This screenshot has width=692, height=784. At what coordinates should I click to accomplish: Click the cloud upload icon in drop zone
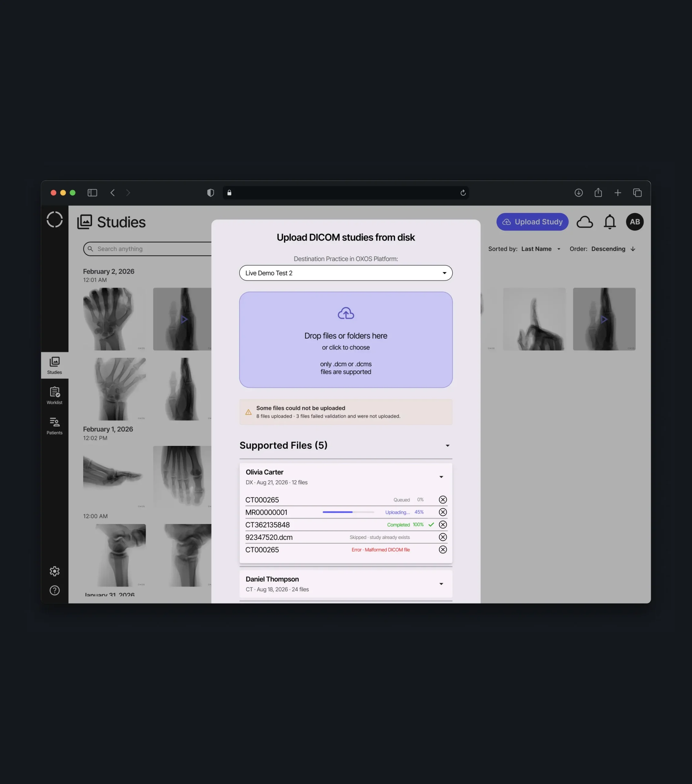point(346,313)
